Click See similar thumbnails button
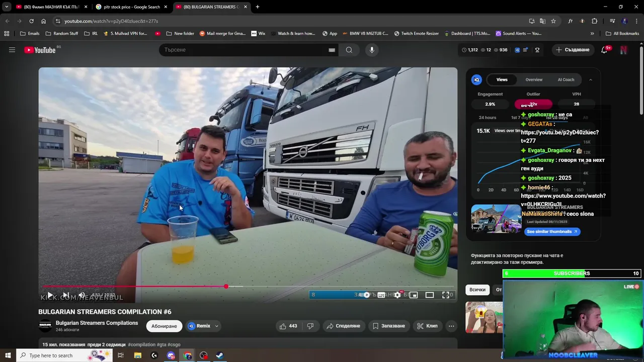 pyautogui.click(x=552, y=231)
